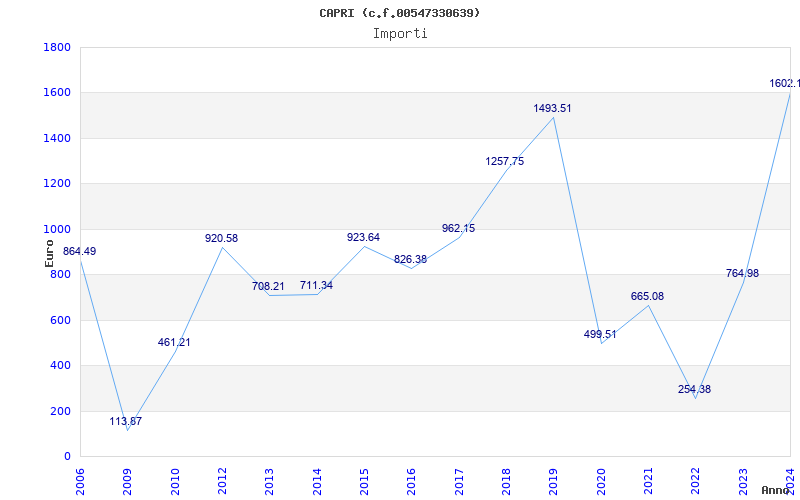Click the 665.08 data label

[647, 296]
